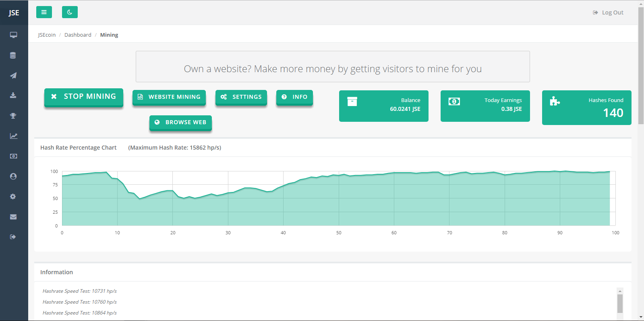644x321 pixels.
Task: Open the gear settings sidebar icon
Action: 13,196
